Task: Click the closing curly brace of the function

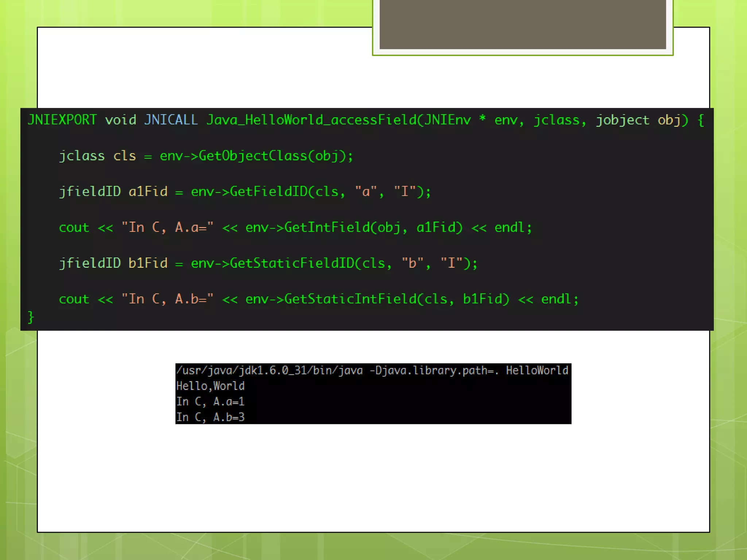Action: (x=31, y=317)
